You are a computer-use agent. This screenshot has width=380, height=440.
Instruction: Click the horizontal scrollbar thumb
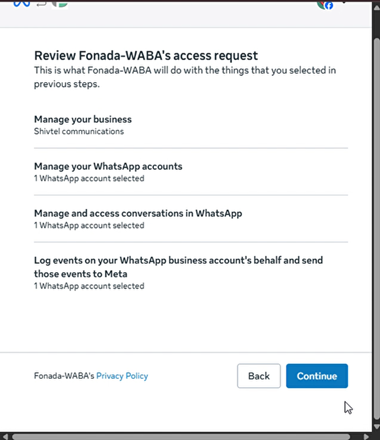181,437
